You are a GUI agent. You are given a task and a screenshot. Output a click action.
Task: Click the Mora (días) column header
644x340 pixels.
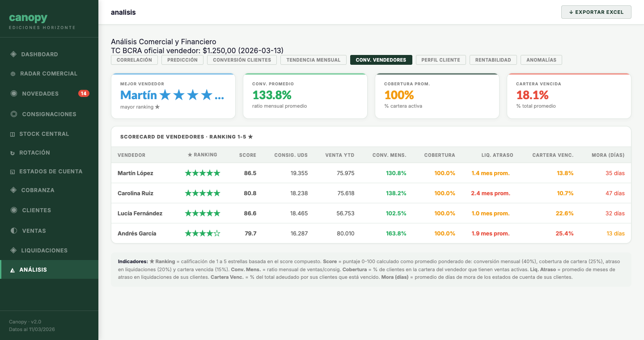pos(608,155)
